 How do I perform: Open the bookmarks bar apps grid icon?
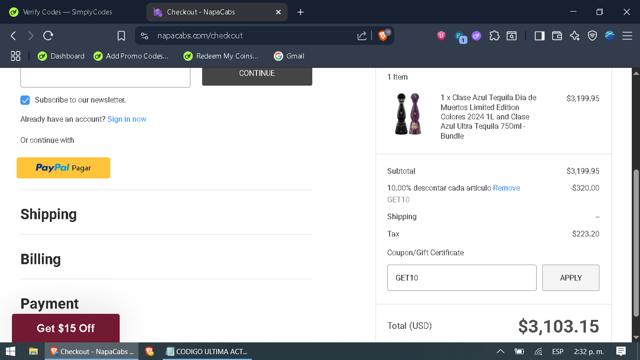click(16, 56)
